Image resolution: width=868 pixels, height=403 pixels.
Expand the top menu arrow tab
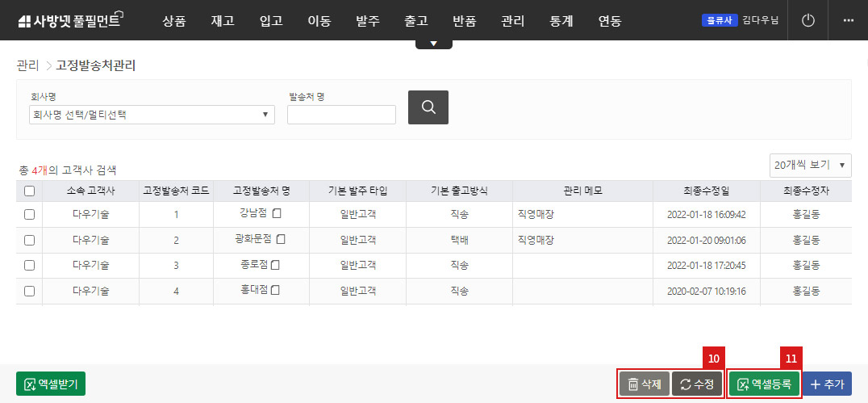[x=434, y=44]
